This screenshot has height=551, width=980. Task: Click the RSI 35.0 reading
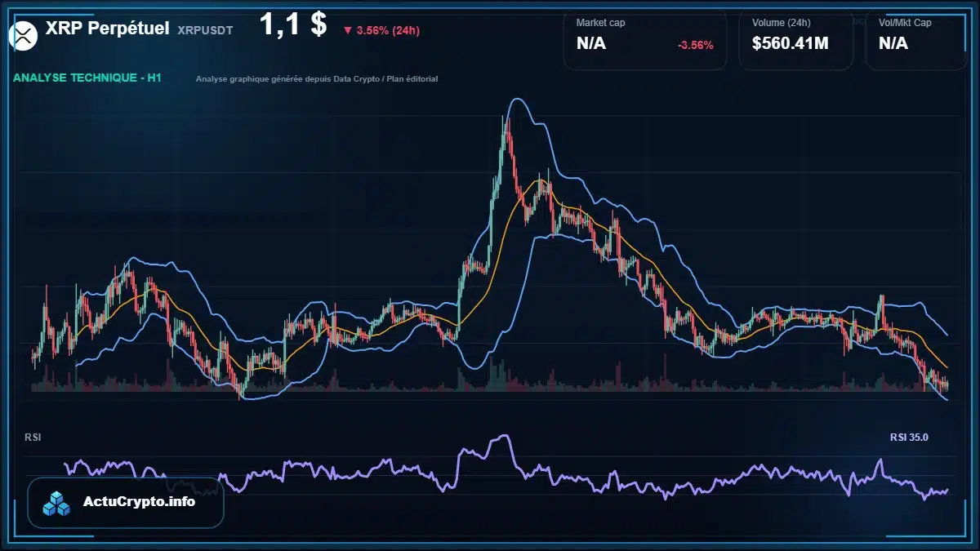pyautogui.click(x=909, y=438)
